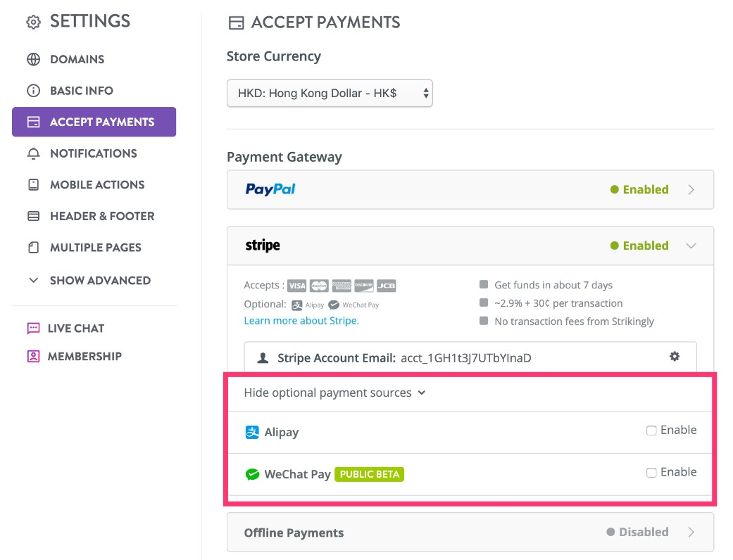Select the Multiple Pages icon
733x560 pixels.
pyautogui.click(x=32, y=247)
